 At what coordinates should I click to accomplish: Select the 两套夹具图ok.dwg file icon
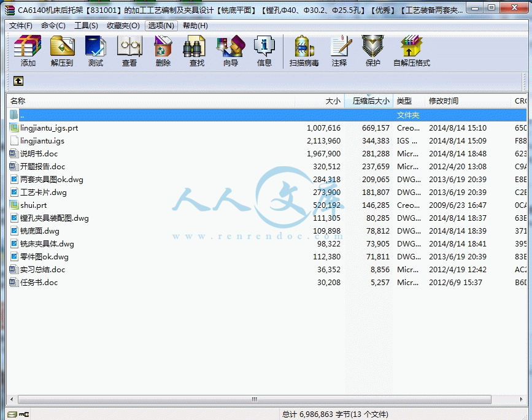click(x=14, y=179)
